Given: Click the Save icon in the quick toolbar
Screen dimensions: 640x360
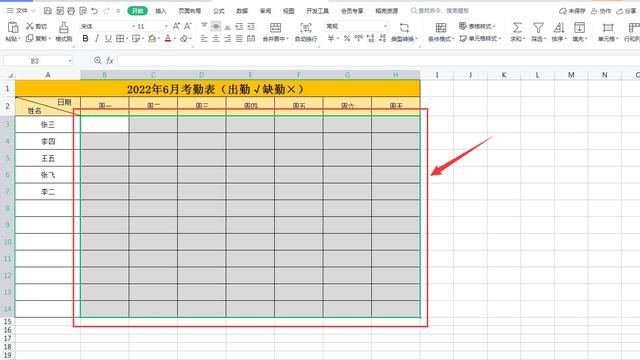Looking at the screenshot, I should (x=48, y=11).
